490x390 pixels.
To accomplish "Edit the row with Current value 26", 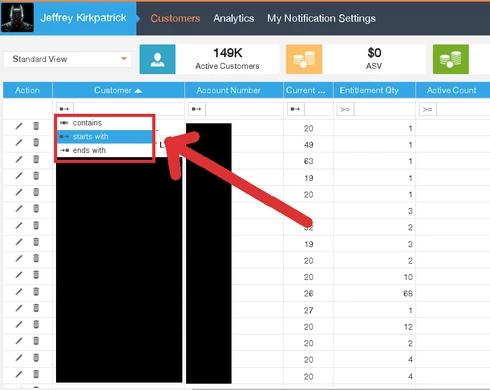I will [19, 292].
